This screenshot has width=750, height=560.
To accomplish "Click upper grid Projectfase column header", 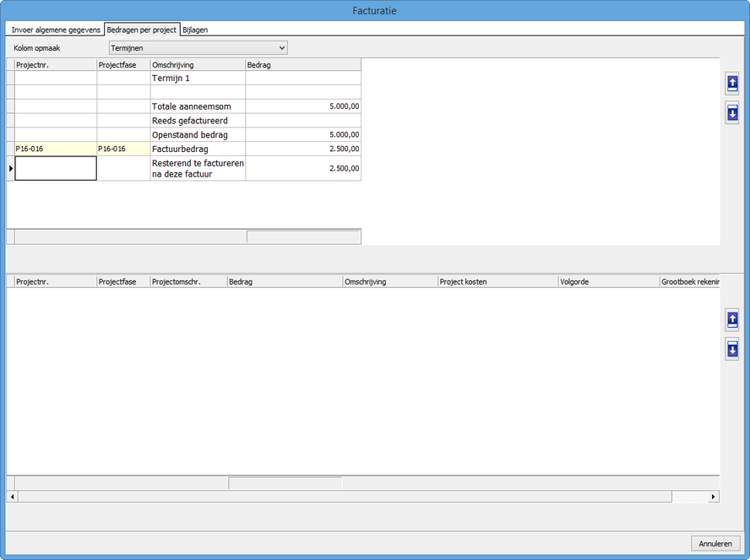I will click(123, 64).
